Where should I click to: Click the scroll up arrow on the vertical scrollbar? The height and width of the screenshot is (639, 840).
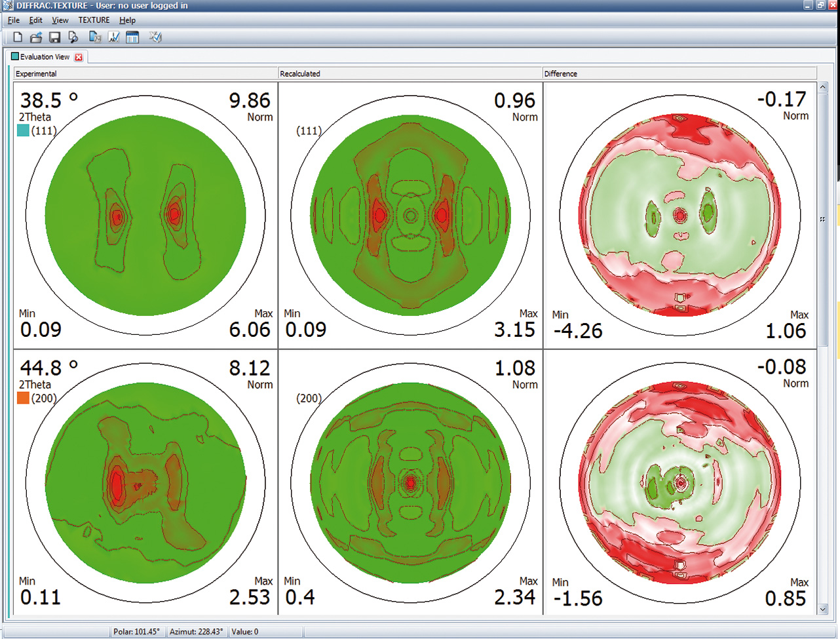point(823,87)
